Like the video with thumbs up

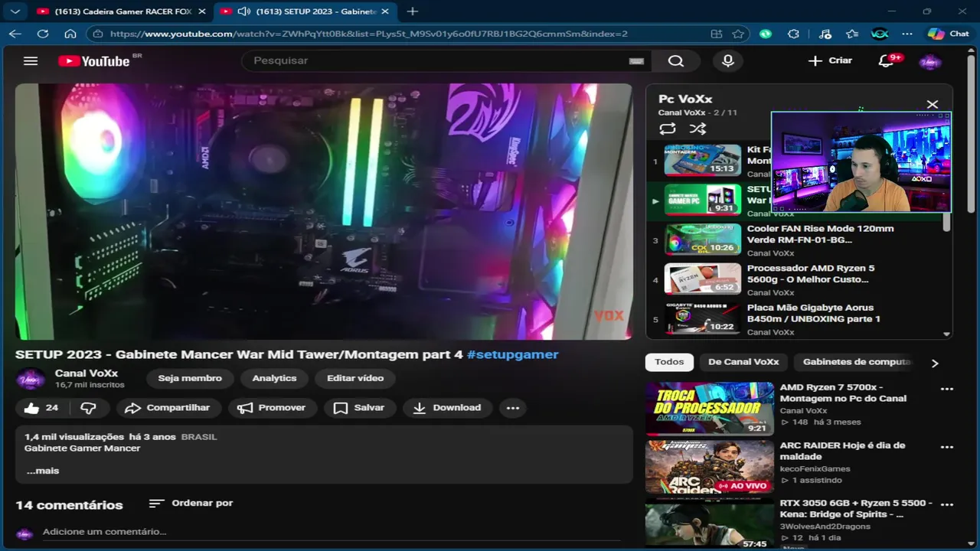click(41, 408)
